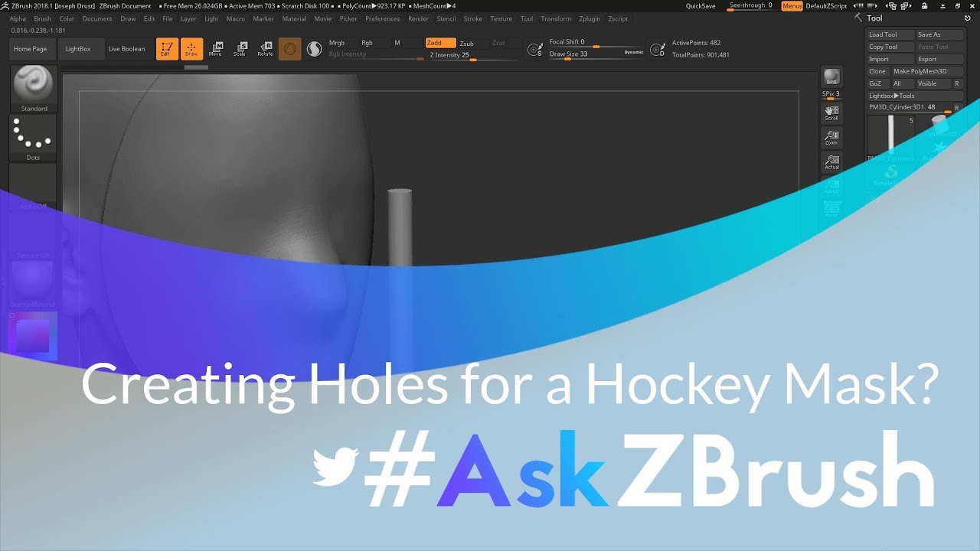
Task: Select the Zoom canvas tool
Action: click(831, 138)
